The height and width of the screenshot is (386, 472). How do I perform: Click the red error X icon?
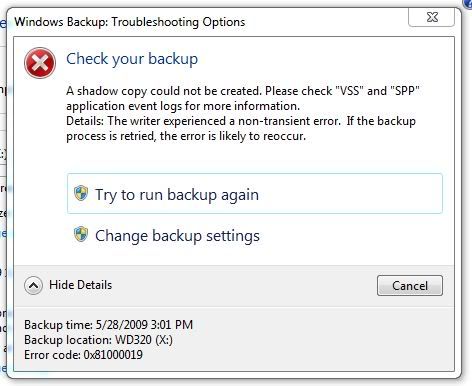point(40,63)
